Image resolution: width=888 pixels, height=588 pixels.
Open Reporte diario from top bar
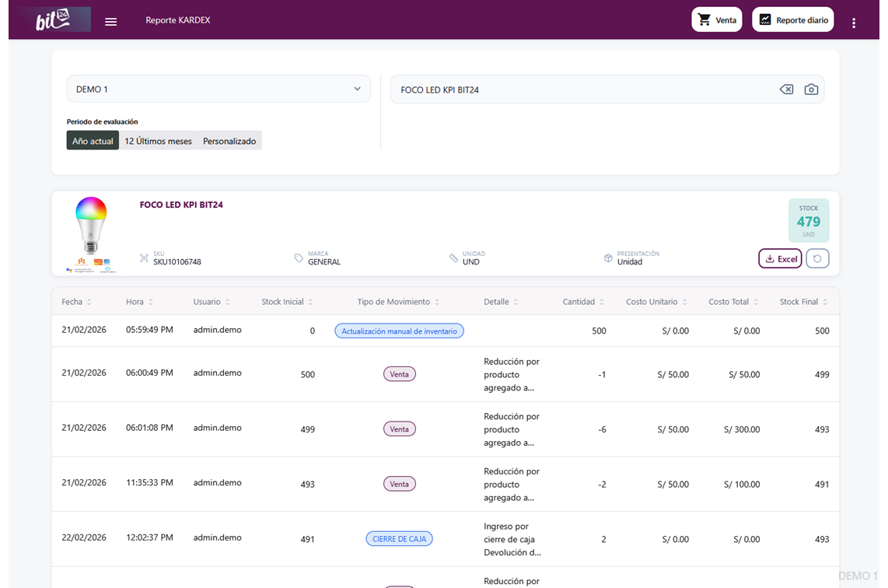[x=792, y=20]
